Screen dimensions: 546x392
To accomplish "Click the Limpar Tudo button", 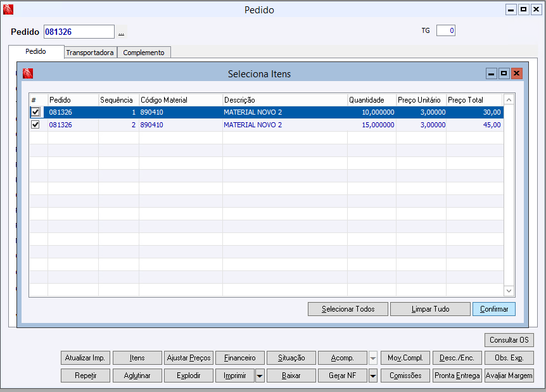I will point(430,309).
